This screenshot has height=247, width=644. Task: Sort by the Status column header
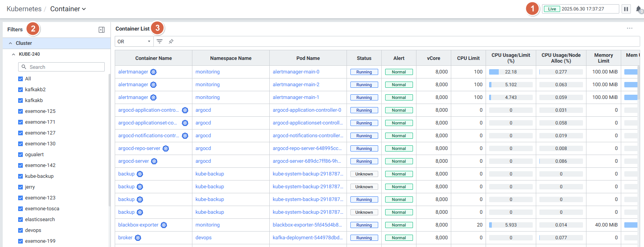[x=364, y=58]
